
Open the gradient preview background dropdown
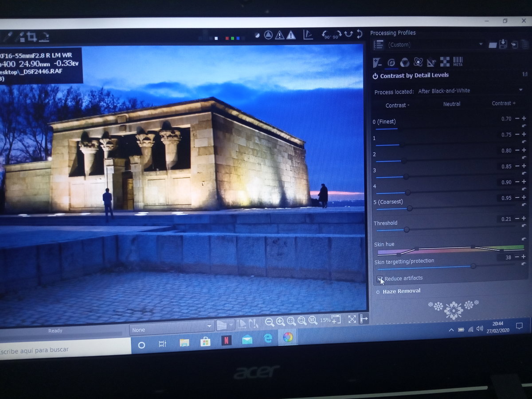tap(225, 325)
